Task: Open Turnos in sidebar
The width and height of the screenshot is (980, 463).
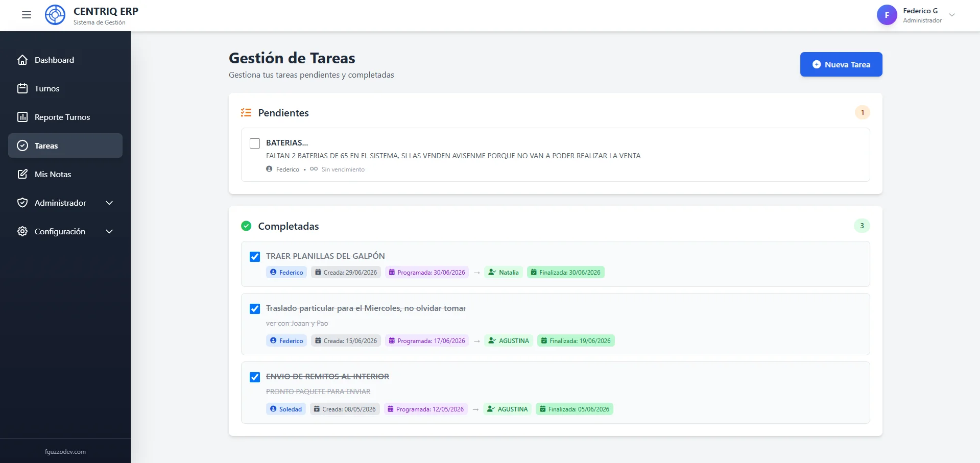Action: pyautogui.click(x=65, y=88)
